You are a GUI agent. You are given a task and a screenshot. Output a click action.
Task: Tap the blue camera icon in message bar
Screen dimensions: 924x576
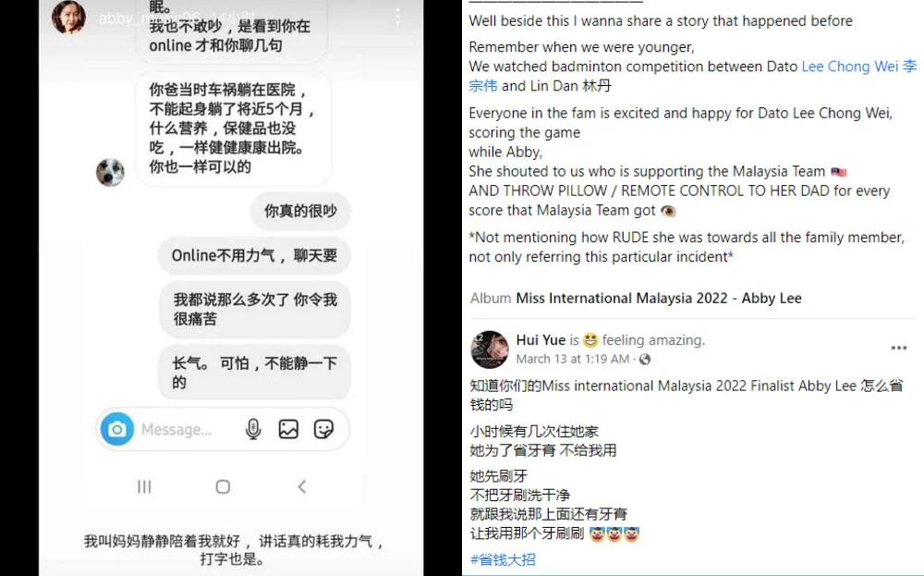(117, 429)
